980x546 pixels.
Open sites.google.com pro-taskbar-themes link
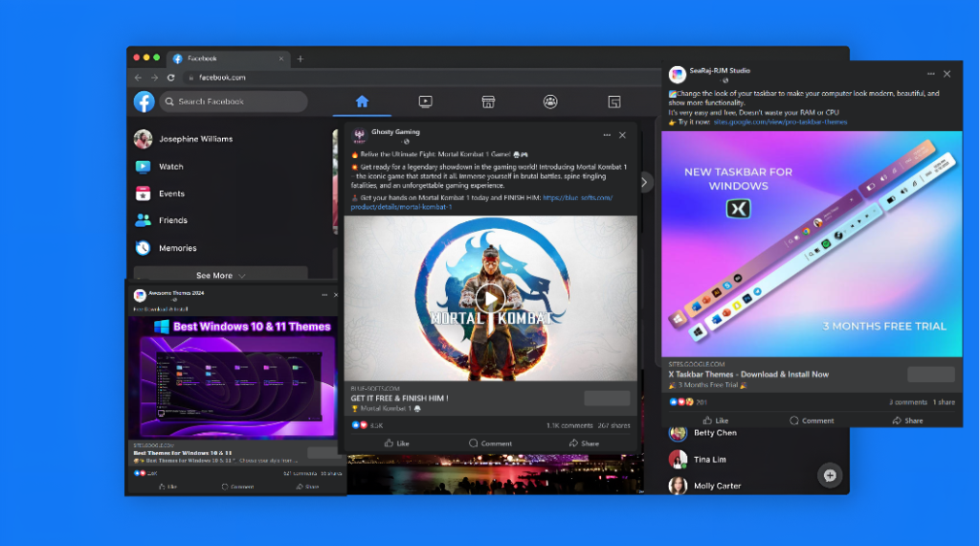[781, 122]
